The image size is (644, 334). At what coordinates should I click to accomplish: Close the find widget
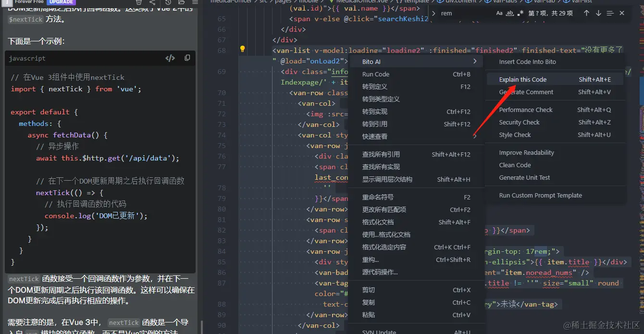[622, 13]
